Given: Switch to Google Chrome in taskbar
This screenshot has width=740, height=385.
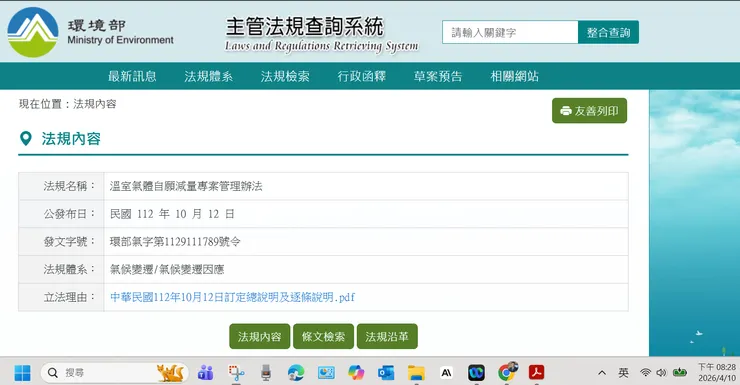Looking at the screenshot, I should [x=507, y=372].
